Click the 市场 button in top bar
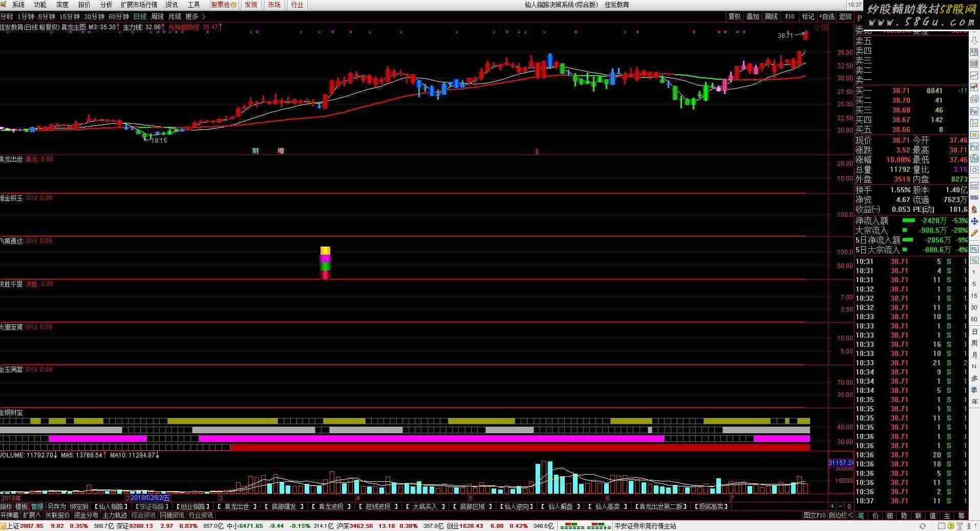The image size is (980, 531). [274, 5]
